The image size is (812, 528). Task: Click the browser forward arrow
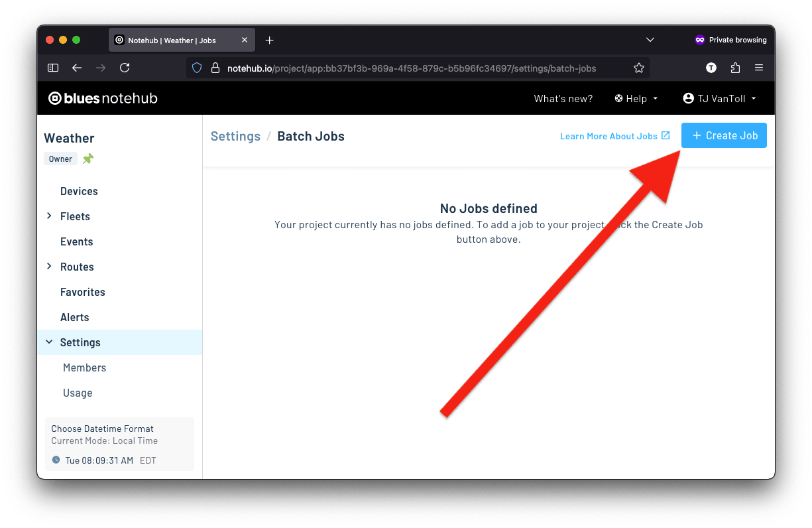coord(101,68)
